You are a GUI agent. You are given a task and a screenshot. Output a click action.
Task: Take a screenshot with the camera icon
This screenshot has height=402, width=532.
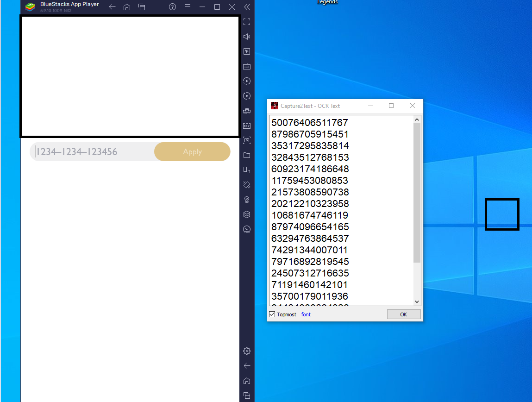click(247, 140)
